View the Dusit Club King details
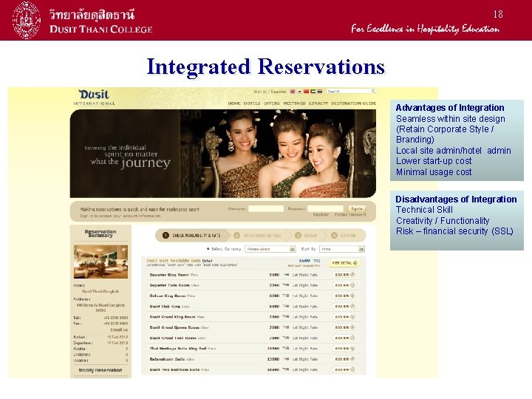 pyautogui.click(x=185, y=307)
